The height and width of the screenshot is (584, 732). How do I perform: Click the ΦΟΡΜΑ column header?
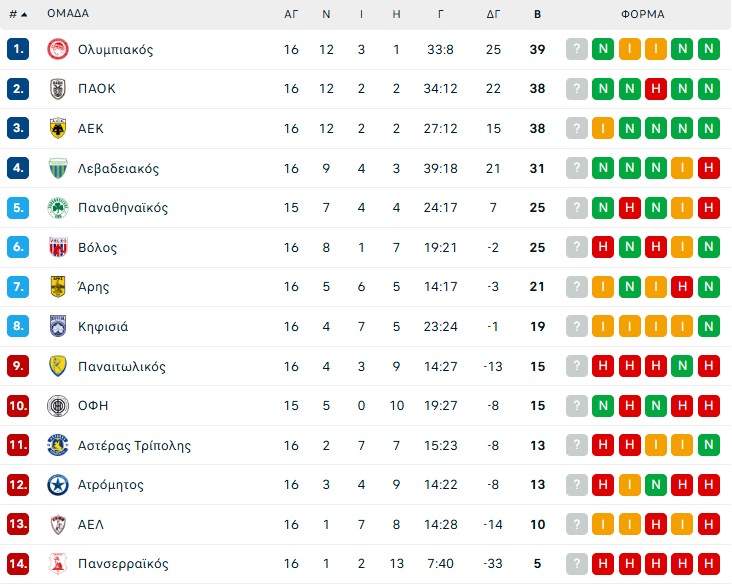(x=642, y=14)
